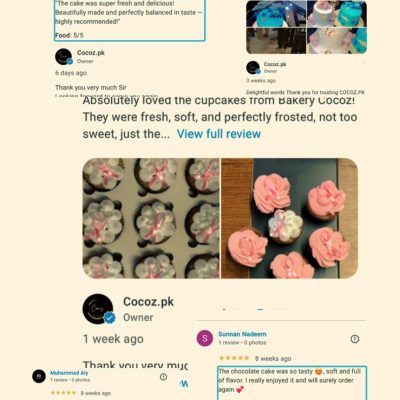Open the blue cake photo in top grid
This screenshot has height=400, width=400.
(276, 14)
